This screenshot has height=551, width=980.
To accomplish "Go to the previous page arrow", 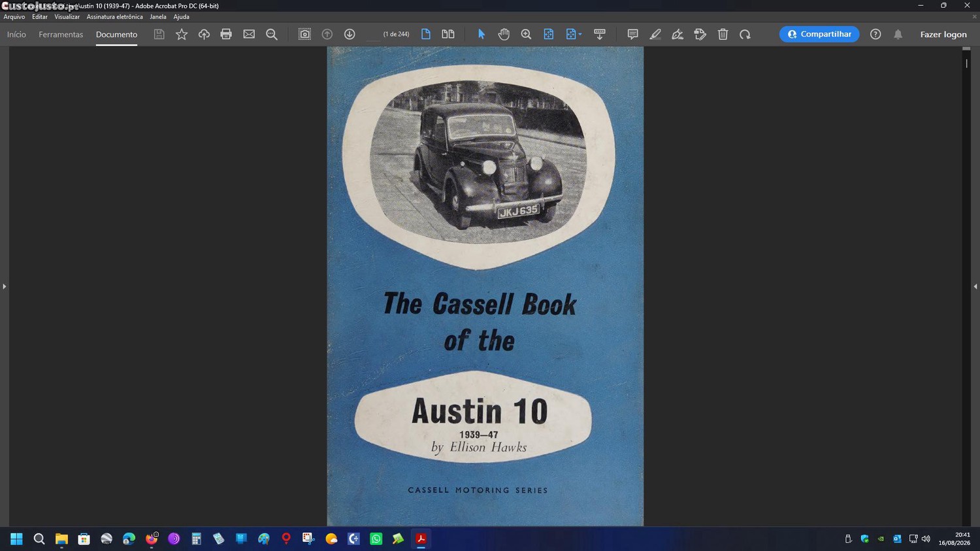I will (x=327, y=34).
